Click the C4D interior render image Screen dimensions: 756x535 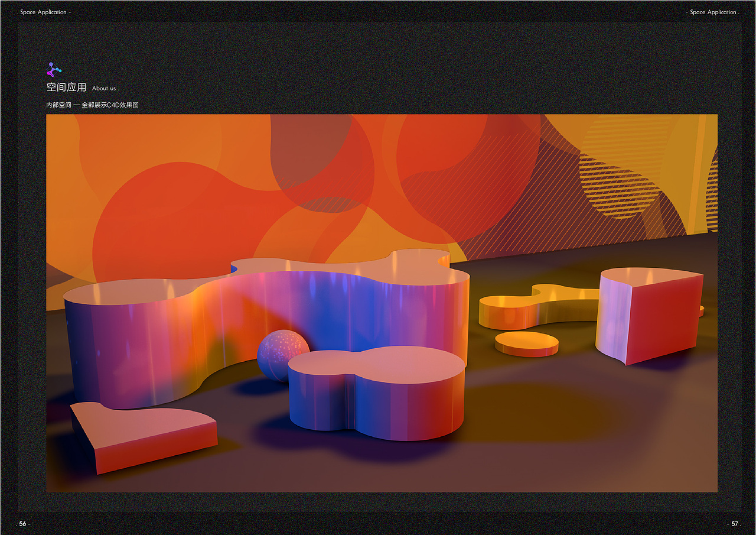coord(382,303)
